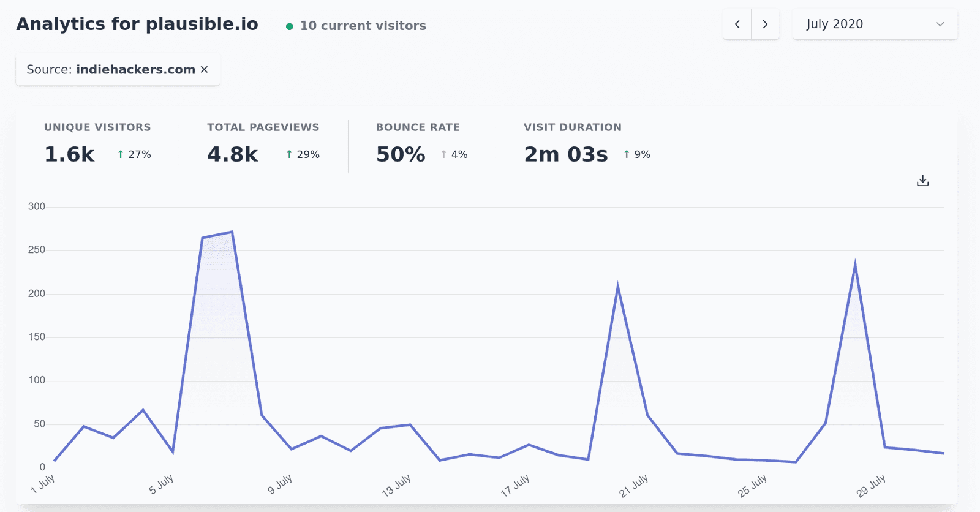Click the chevron on the date selector

(x=940, y=24)
